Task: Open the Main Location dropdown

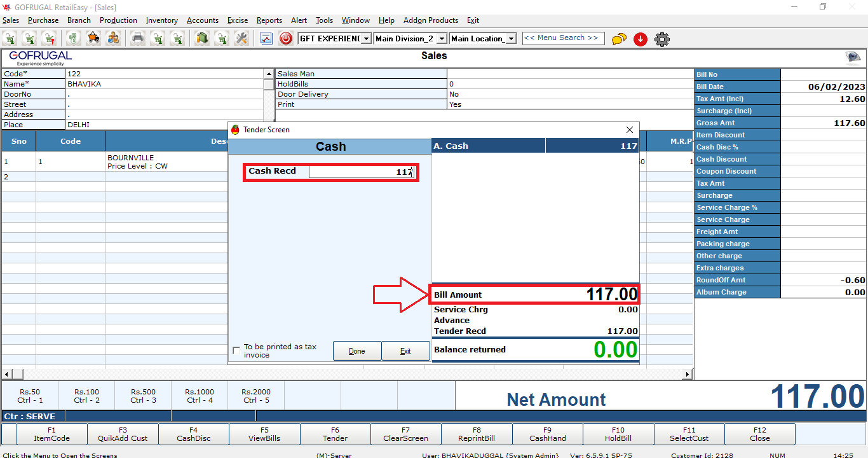Action: (x=511, y=39)
